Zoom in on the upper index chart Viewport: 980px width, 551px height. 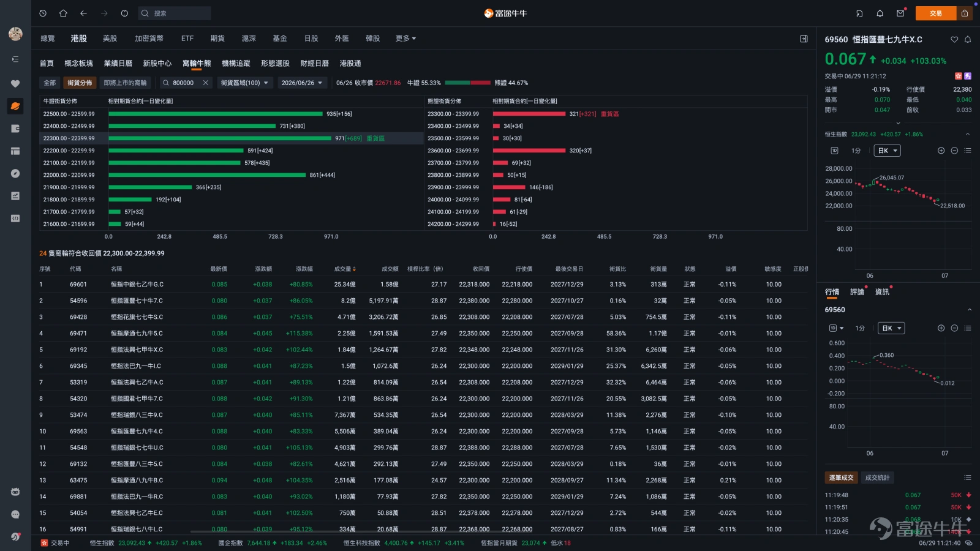941,151
